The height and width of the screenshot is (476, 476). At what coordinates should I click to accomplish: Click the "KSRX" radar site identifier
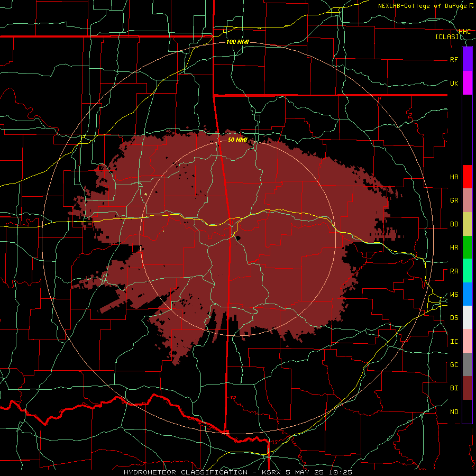tap(272, 472)
